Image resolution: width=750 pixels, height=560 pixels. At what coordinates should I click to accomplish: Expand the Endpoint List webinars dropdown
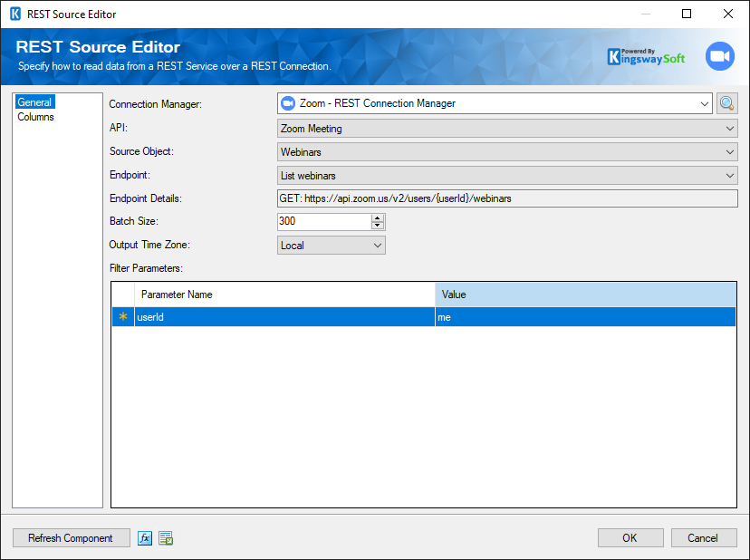[x=507, y=176]
